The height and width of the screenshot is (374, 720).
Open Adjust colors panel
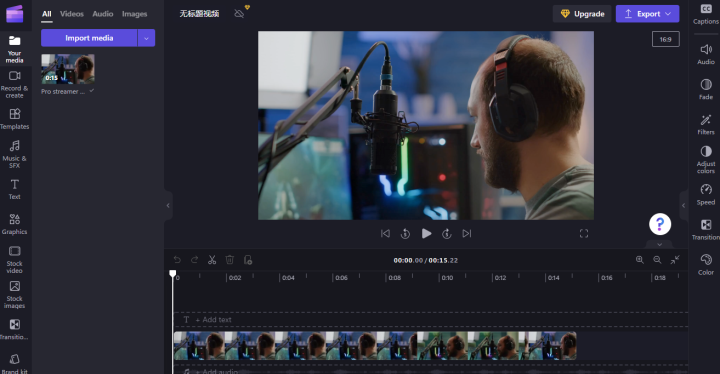(x=706, y=159)
